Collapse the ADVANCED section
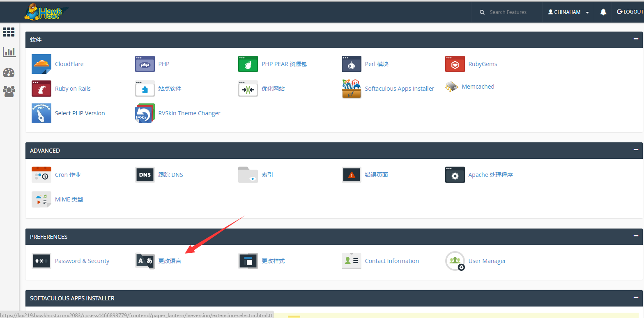This screenshot has height=318, width=644. tap(636, 150)
